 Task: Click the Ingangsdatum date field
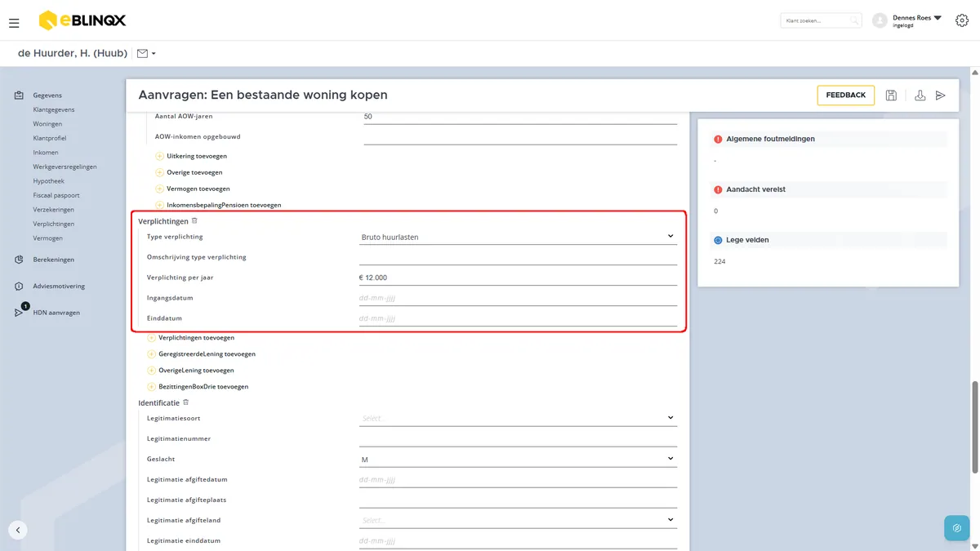coord(518,298)
